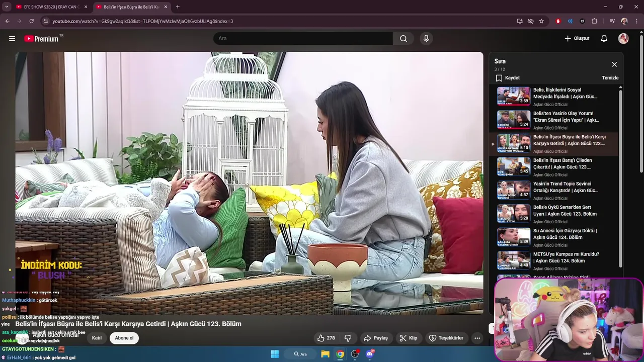644x362 pixels.
Task: Send Super Thanks via Teşekkürler button
Action: click(446, 338)
